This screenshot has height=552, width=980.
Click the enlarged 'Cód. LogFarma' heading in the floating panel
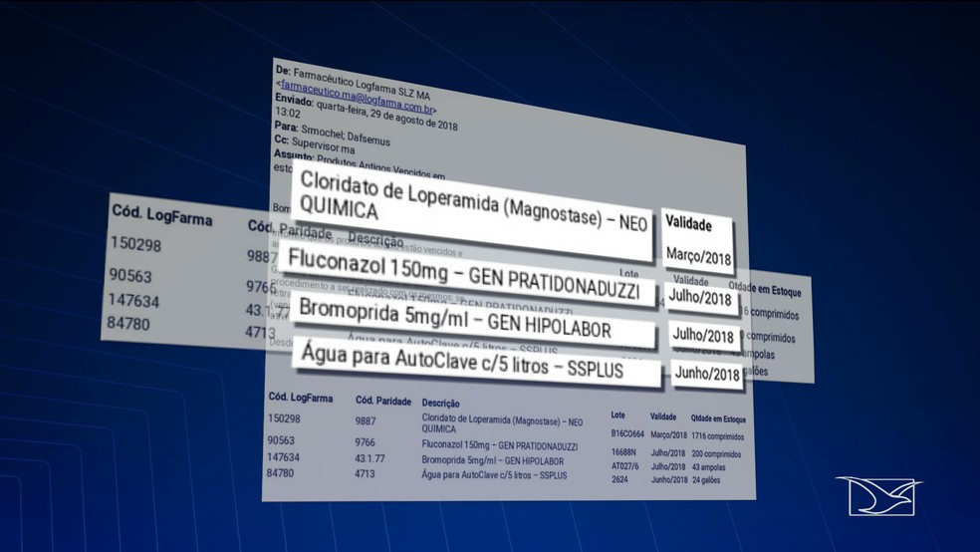(x=162, y=215)
